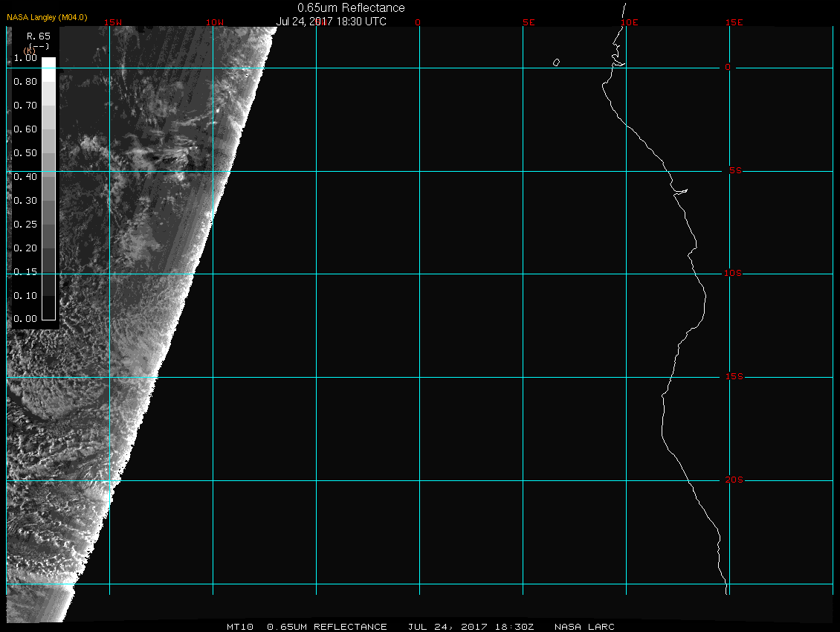Click the 0.50 value on reflectance scale
Screen dimensions: 840x632
click(x=25, y=153)
